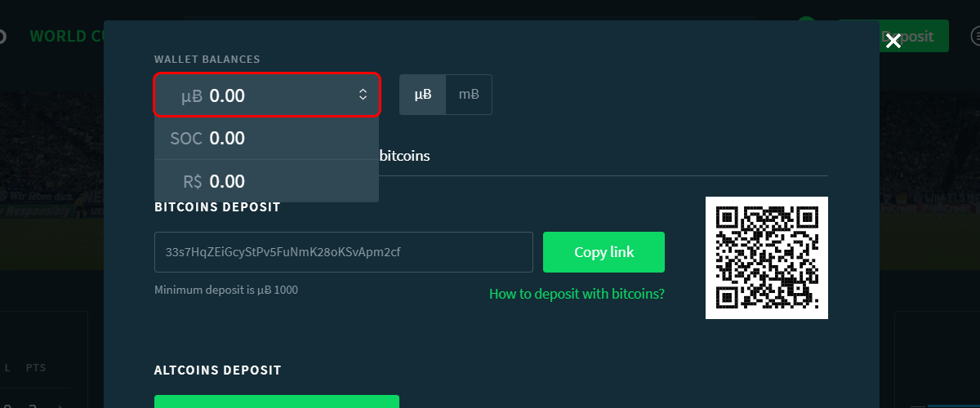Open the bitcoins deposit tab

click(x=405, y=155)
